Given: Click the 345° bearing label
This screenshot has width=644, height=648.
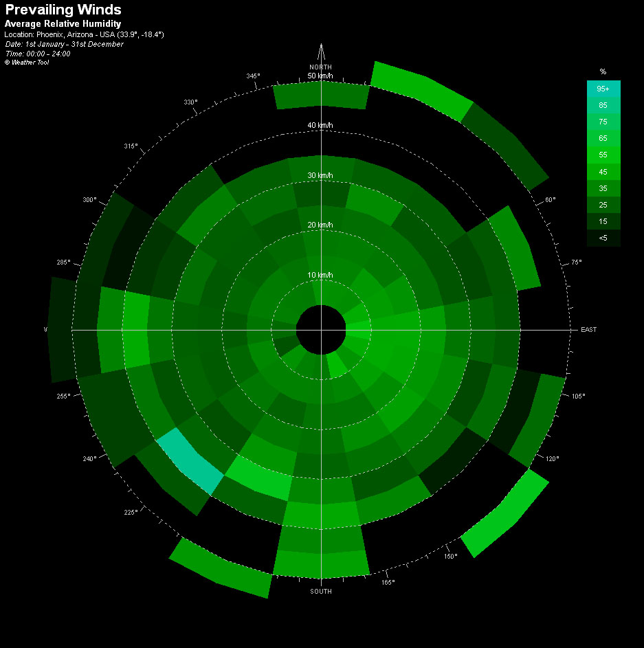Looking at the screenshot, I should (253, 76).
